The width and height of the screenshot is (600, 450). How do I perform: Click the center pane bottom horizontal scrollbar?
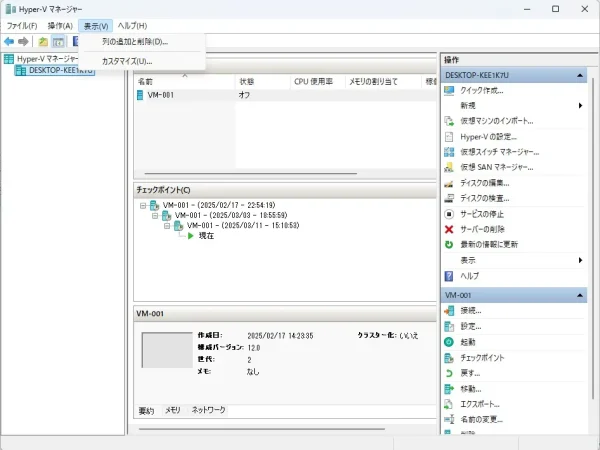pyautogui.click(x=262, y=429)
